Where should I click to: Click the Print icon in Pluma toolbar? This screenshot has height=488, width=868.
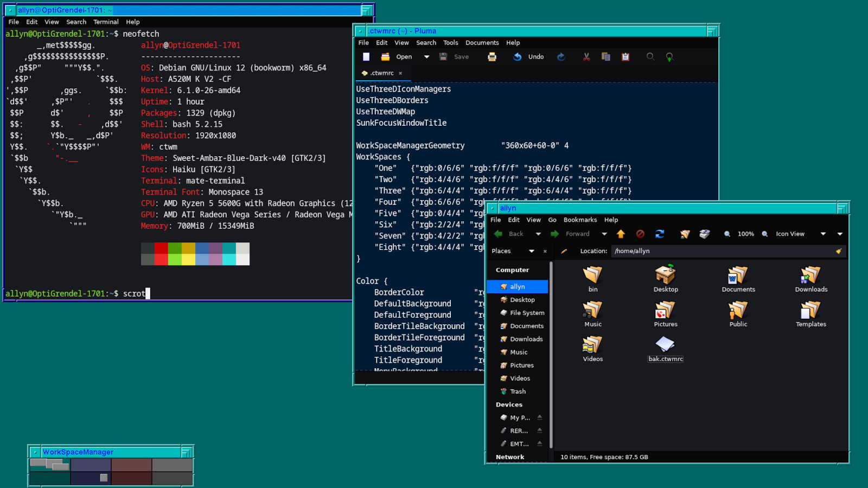(x=492, y=57)
